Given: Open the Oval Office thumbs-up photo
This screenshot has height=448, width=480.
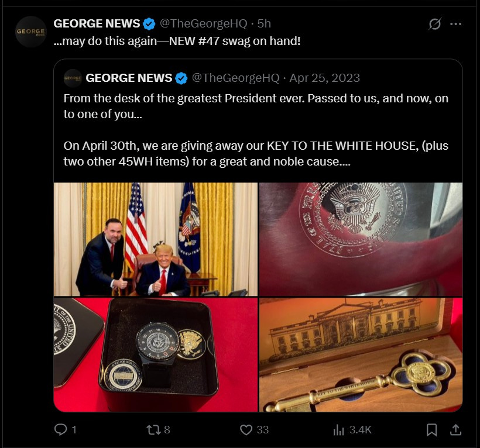Looking at the screenshot, I should point(156,239).
